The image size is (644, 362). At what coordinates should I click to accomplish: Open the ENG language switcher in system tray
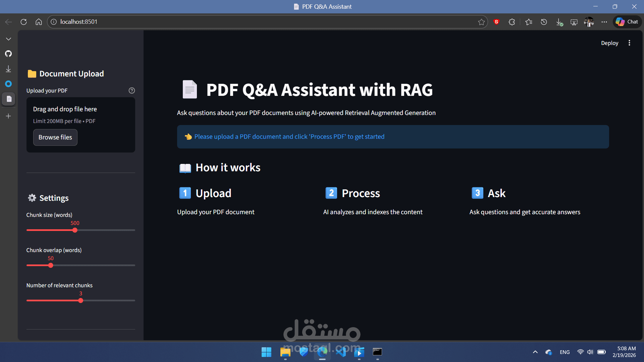pyautogui.click(x=565, y=352)
